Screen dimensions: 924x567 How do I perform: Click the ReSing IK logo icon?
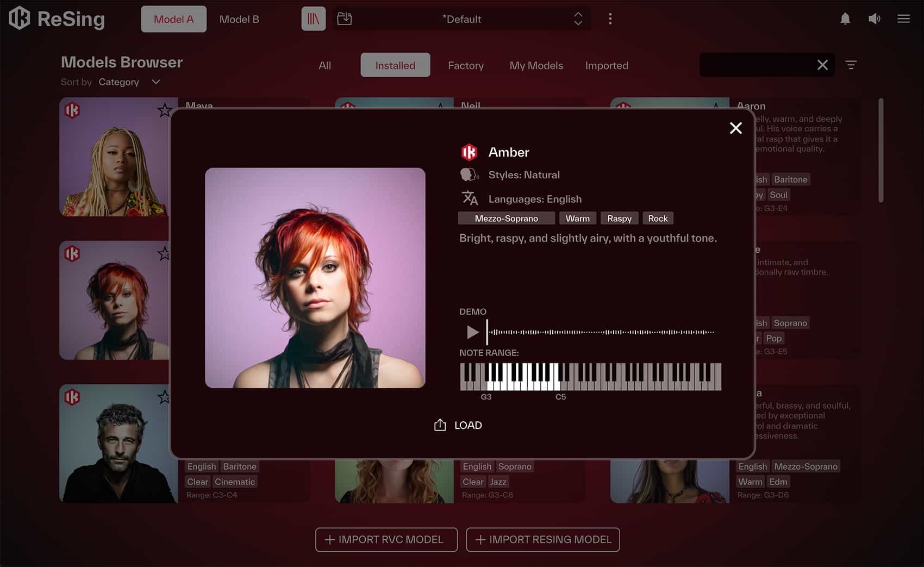(19, 18)
